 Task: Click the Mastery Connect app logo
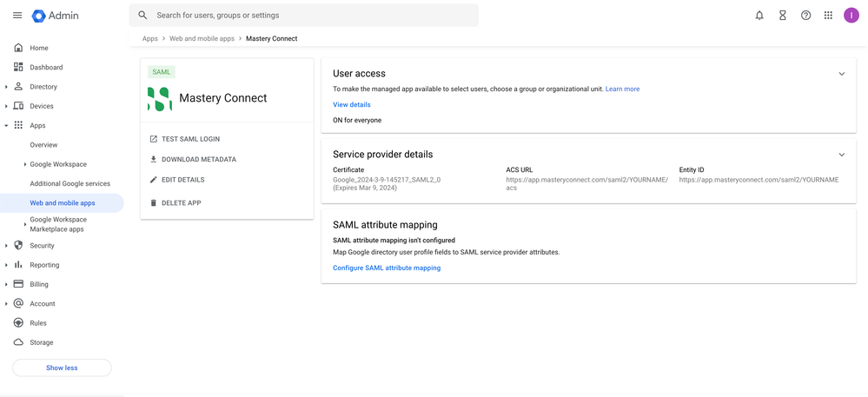[x=159, y=99]
